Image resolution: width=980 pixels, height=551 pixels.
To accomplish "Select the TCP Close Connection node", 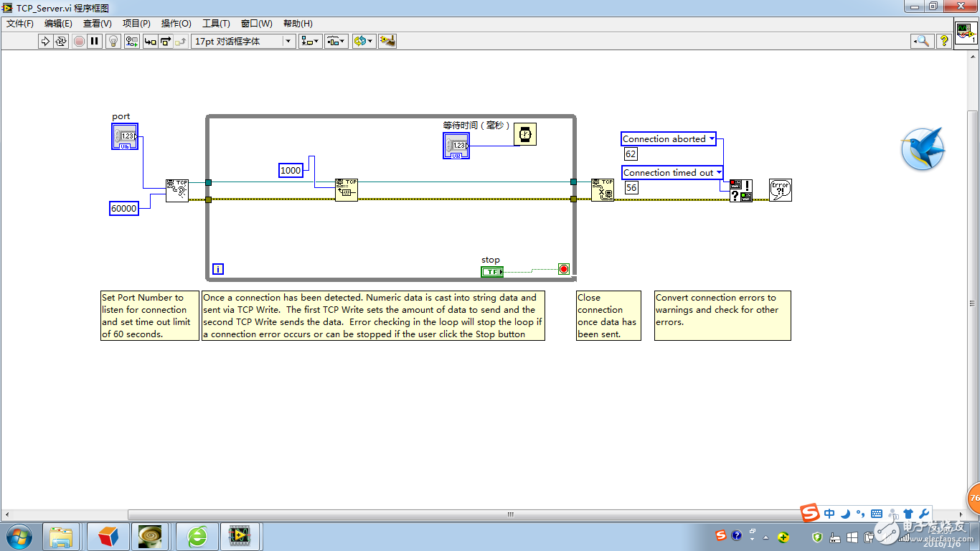I will pos(603,190).
